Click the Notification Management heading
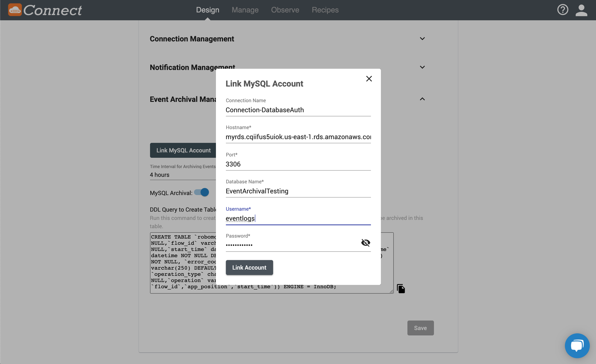The image size is (596, 364). click(x=192, y=67)
